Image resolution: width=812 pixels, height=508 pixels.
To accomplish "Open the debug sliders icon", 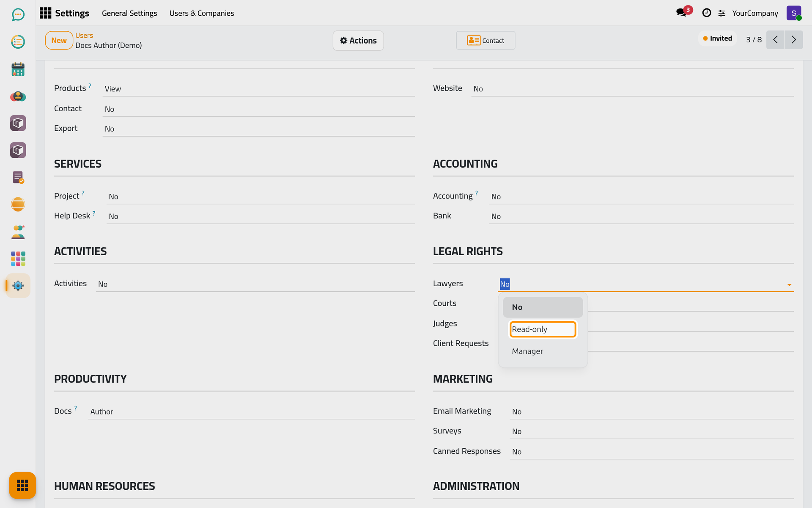I will (722, 13).
